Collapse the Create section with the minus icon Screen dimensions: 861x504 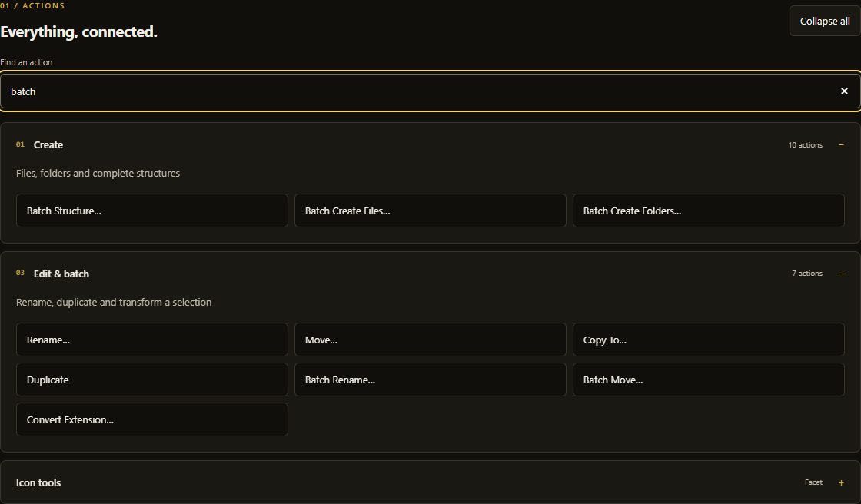pyautogui.click(x=841, y=145)
